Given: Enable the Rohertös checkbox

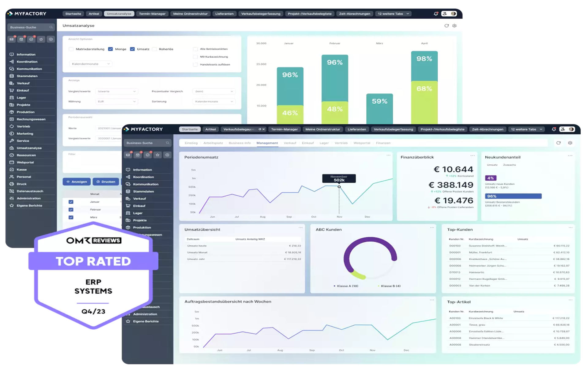Looking at the screenshot, I should 154,49.
